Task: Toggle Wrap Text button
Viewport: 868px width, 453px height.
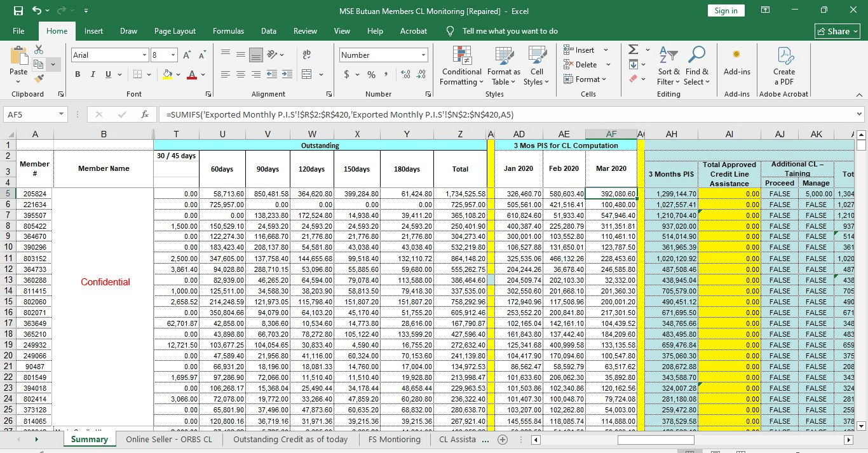Action: click(x=307, y=55)
